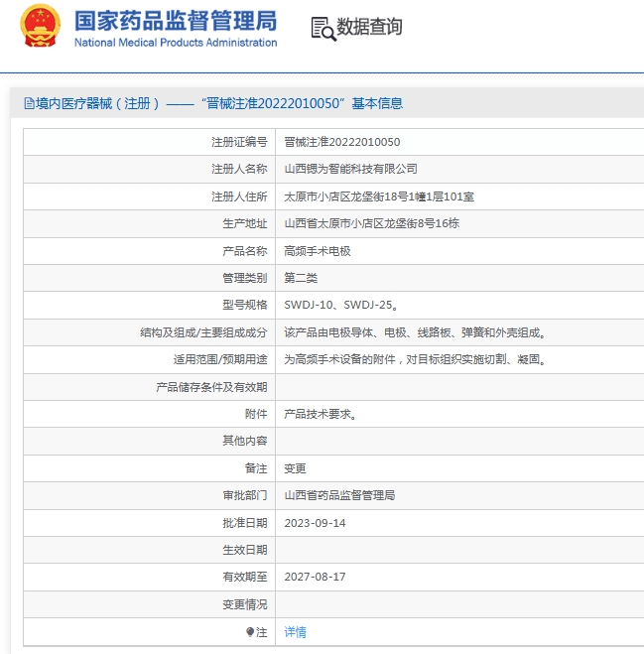Click the 产品名称 label
This screenshot has width=644, height=654.
tap(245, 251)
